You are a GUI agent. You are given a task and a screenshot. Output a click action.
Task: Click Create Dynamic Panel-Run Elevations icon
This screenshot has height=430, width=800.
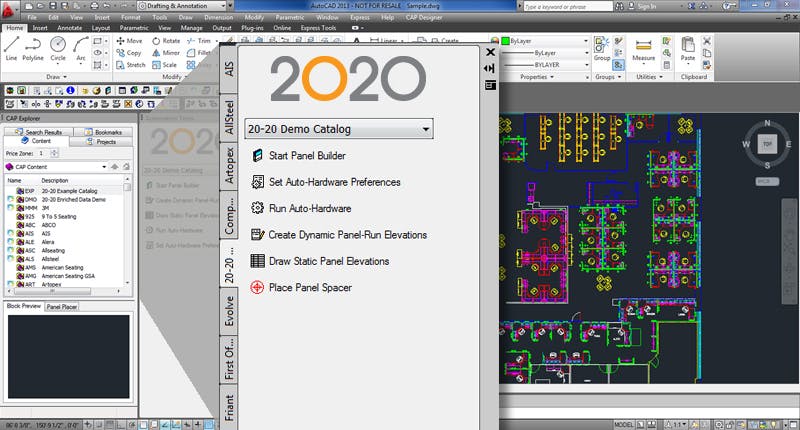tap(258, 235)
